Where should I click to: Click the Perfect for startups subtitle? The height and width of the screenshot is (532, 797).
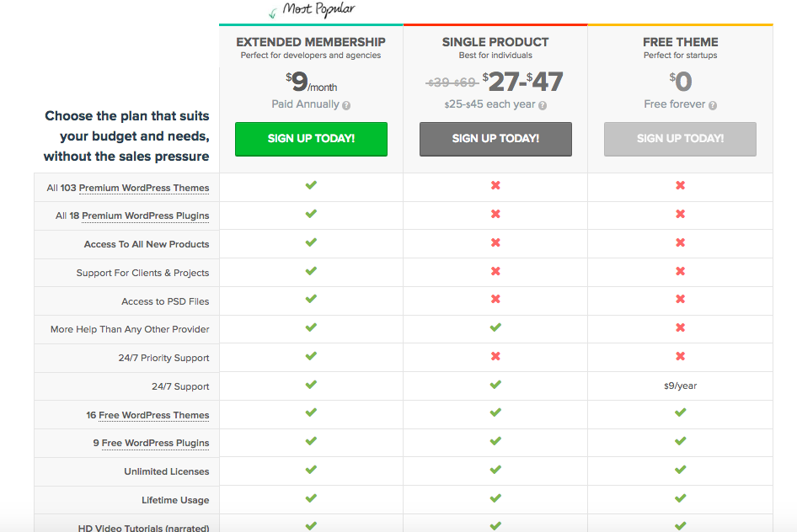(680, 56)
